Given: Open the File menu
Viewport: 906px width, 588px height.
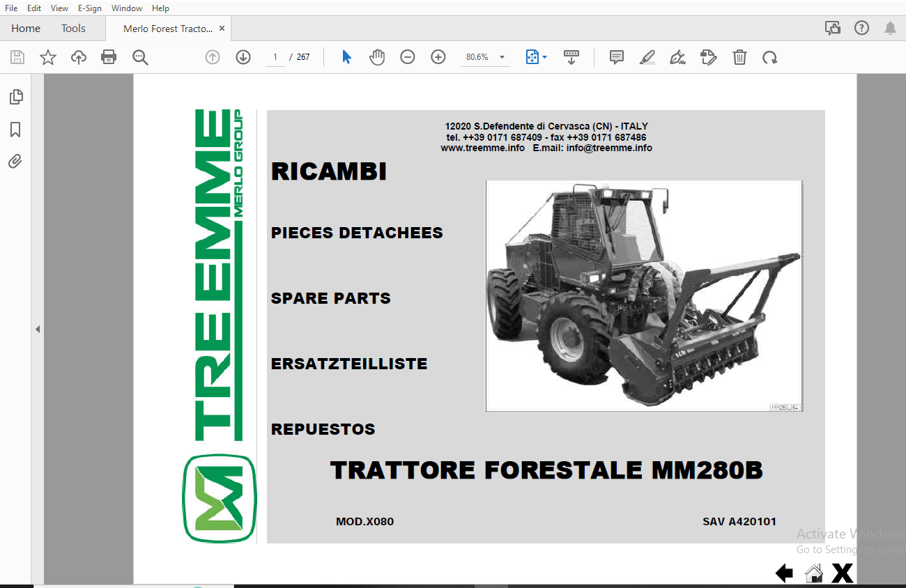Looking at the screenshot, I should coord(11,8).
